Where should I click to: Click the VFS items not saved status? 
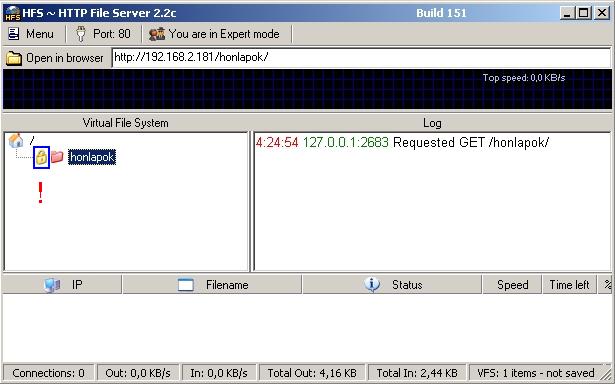click(x=535, y=373)
